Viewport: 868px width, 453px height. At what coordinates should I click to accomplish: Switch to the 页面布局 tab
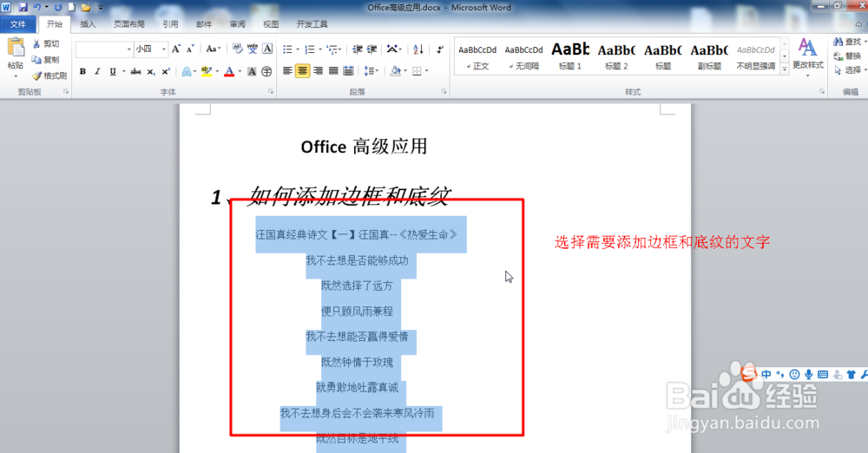(x=129, y=24)
